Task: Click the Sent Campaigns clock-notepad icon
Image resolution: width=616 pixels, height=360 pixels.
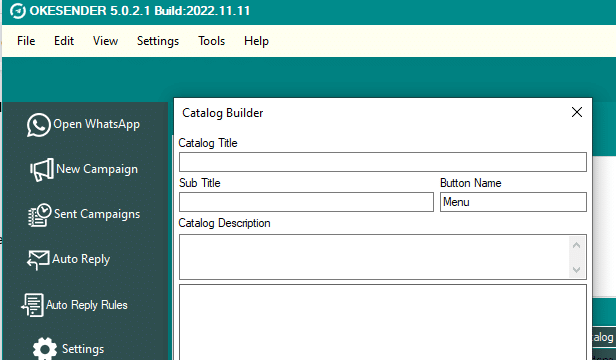Action: point(39,215)
